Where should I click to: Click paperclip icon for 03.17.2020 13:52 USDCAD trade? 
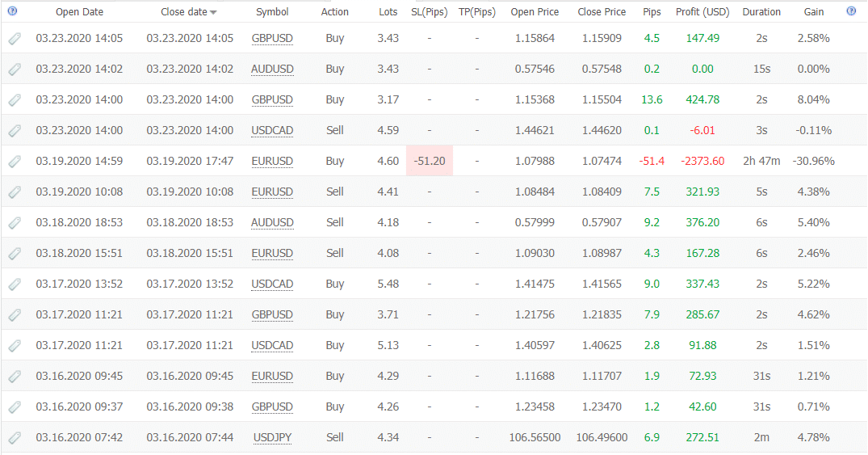click(15, 284)
